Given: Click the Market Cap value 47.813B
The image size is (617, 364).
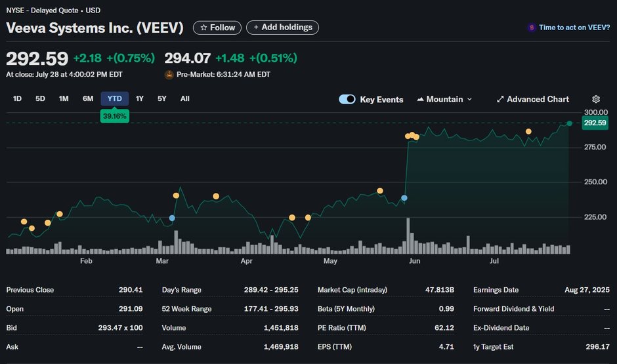Looking at the screenshot, I should click(440, 290).
